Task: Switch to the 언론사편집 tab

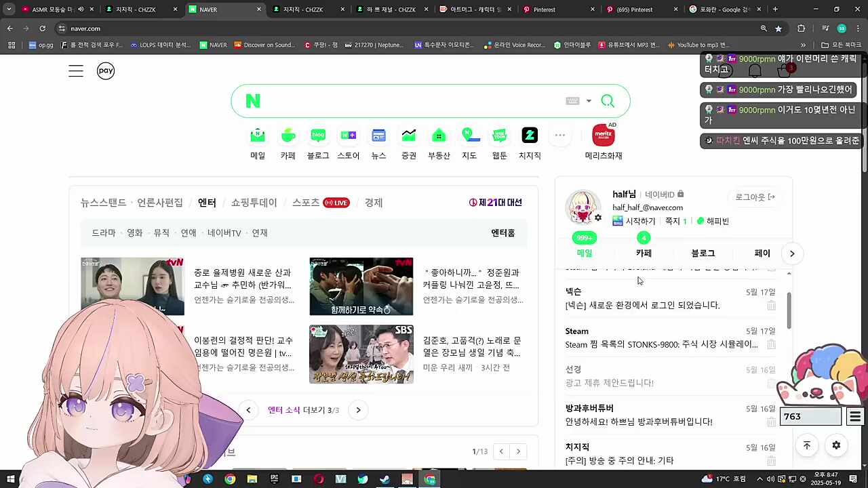Action: pos(160,203)
